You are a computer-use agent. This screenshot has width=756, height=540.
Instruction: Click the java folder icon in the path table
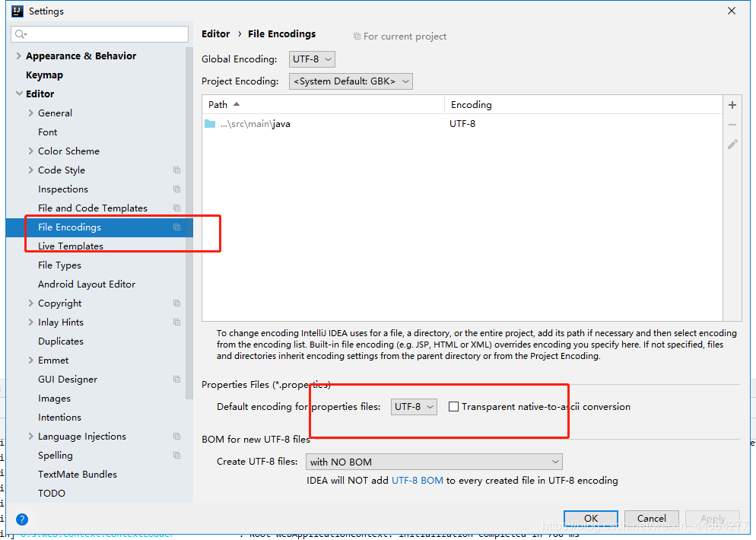[210, 124]
